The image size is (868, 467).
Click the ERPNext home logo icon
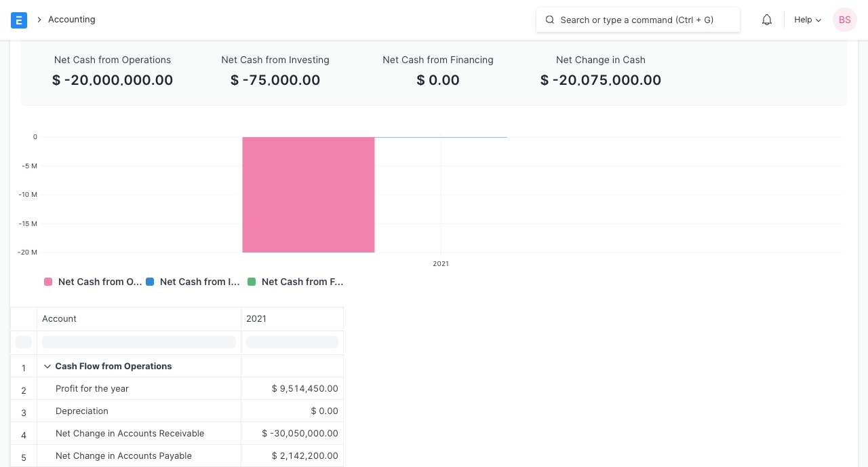point(19,20)
